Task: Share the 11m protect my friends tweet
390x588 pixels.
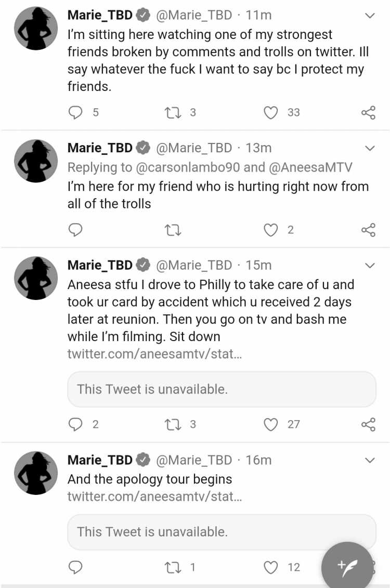Action: [x=368, y=112]
